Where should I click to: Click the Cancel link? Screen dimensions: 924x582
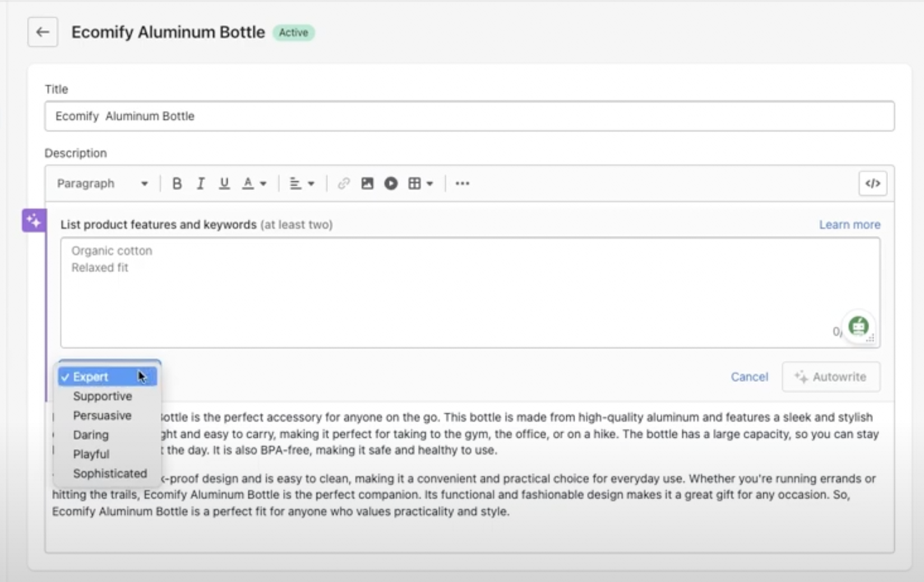(749, 377)
